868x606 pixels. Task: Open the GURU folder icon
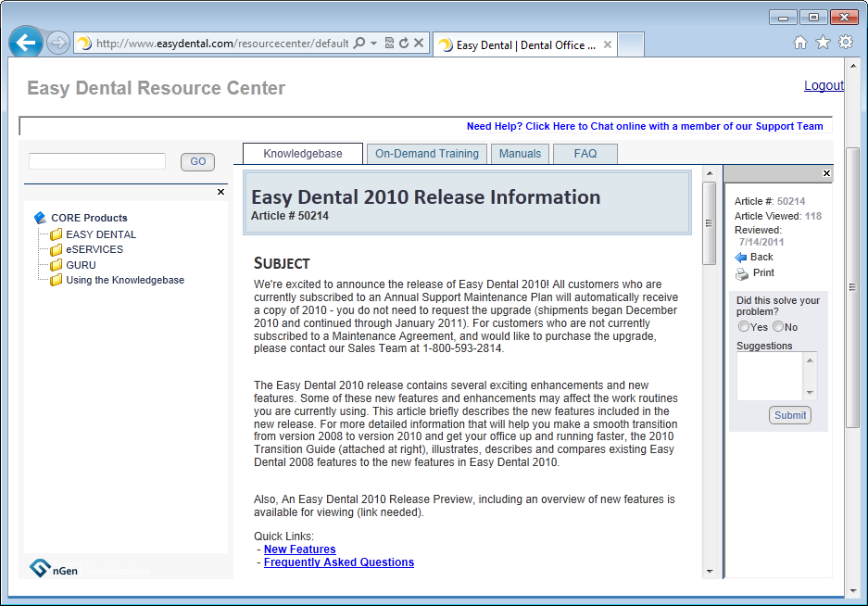pos(56,265)
